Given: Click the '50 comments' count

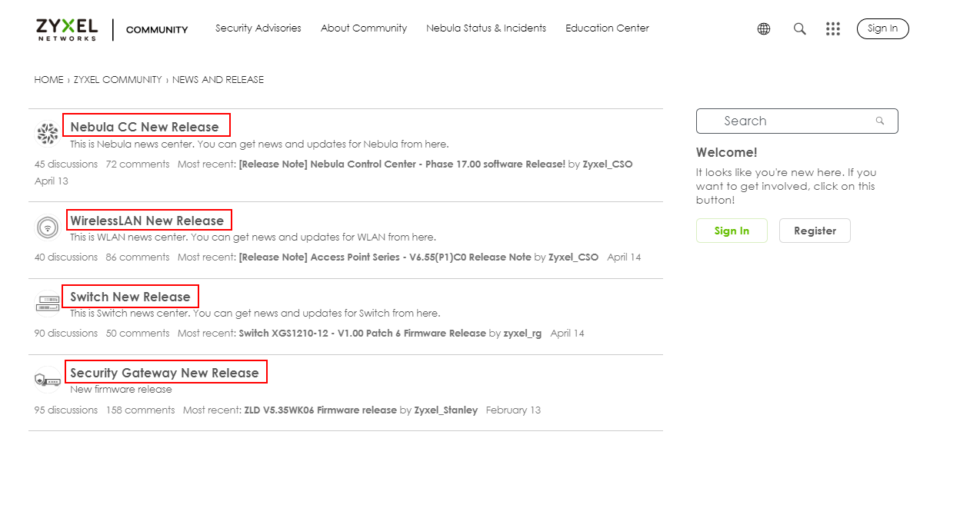Looking at the screenshot, I should click(138, 334).
